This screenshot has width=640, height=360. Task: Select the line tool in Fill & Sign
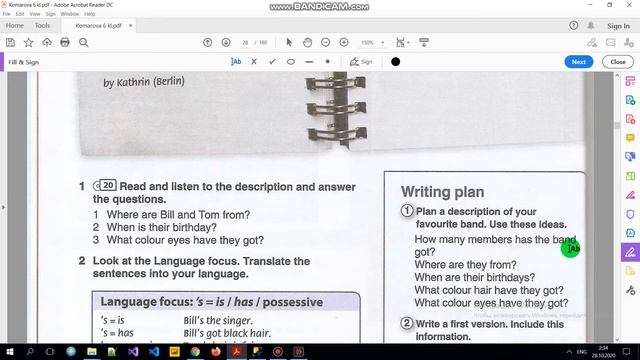(x=309, y=62)
